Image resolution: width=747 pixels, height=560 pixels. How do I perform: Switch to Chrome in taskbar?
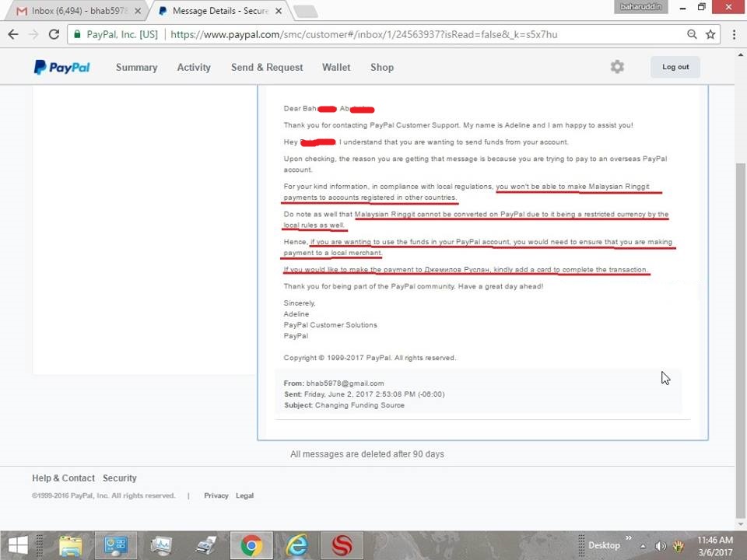point(251,545)
